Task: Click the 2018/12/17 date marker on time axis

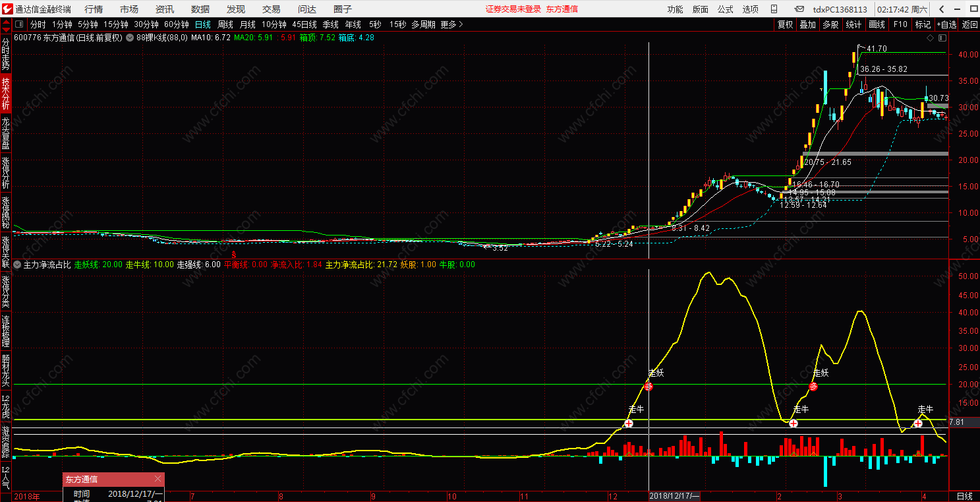Action: [674, 496]
